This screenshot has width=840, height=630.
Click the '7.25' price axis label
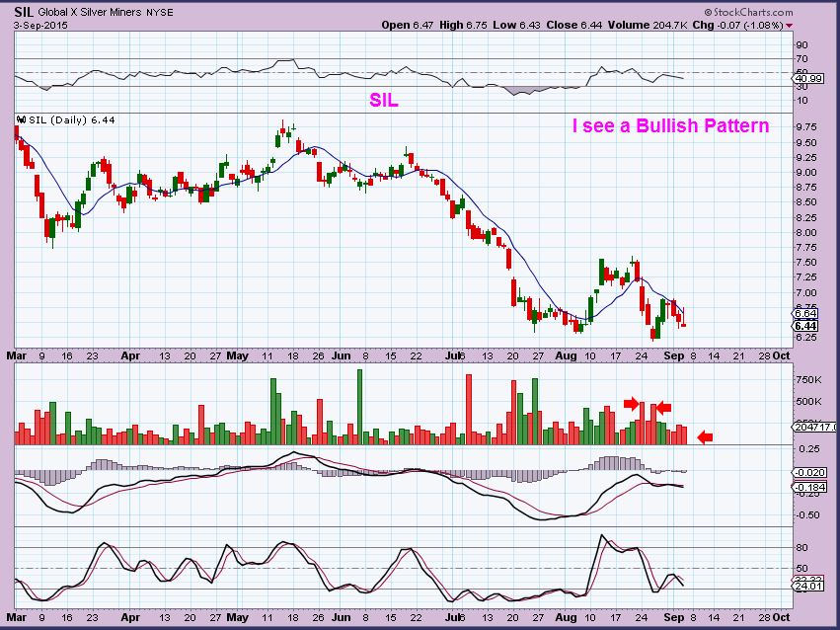(x=806, y=277)
